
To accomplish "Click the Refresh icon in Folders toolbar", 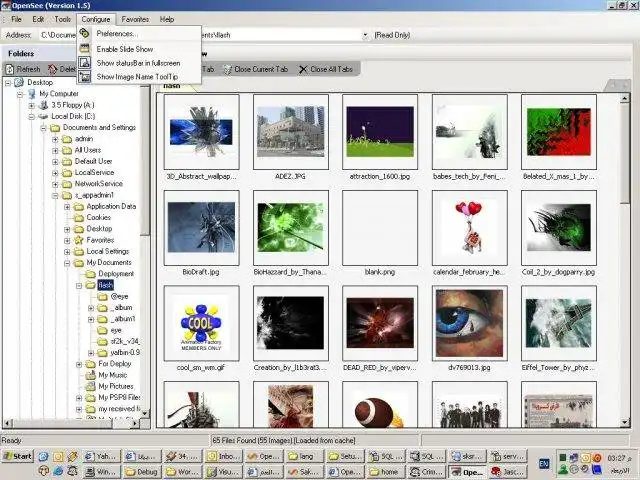I will pos(9,69).
